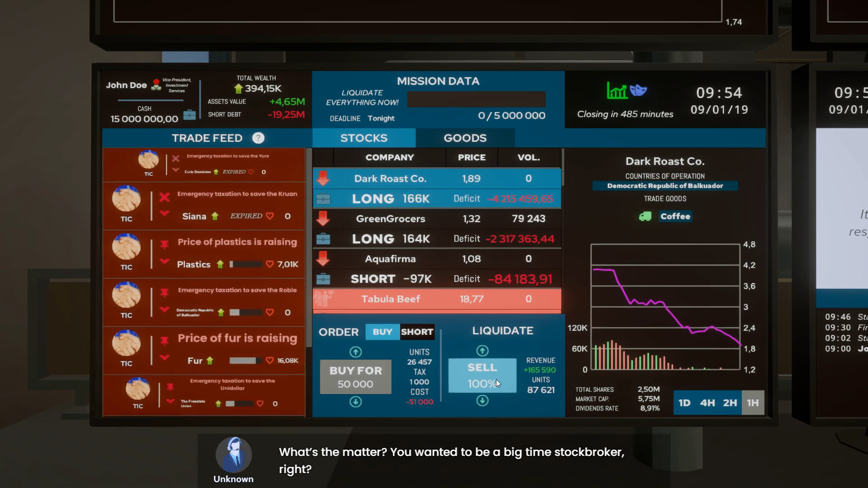Click the GOODS tab
The width and height of the screenshot is (868, 488).
point(465,138)
